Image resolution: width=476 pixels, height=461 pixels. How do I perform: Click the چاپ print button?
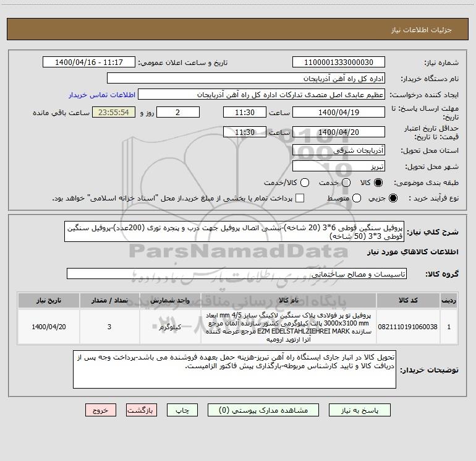click(x=182, y=410)
